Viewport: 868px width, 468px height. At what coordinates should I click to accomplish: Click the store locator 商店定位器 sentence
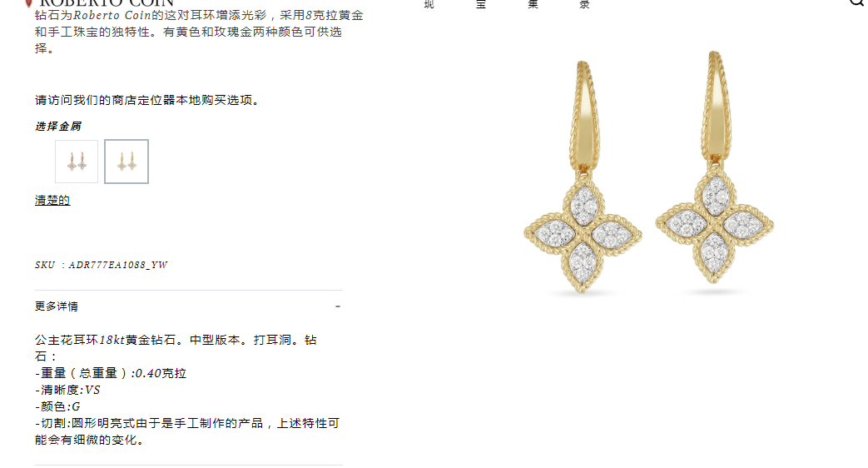pos(147,100)
